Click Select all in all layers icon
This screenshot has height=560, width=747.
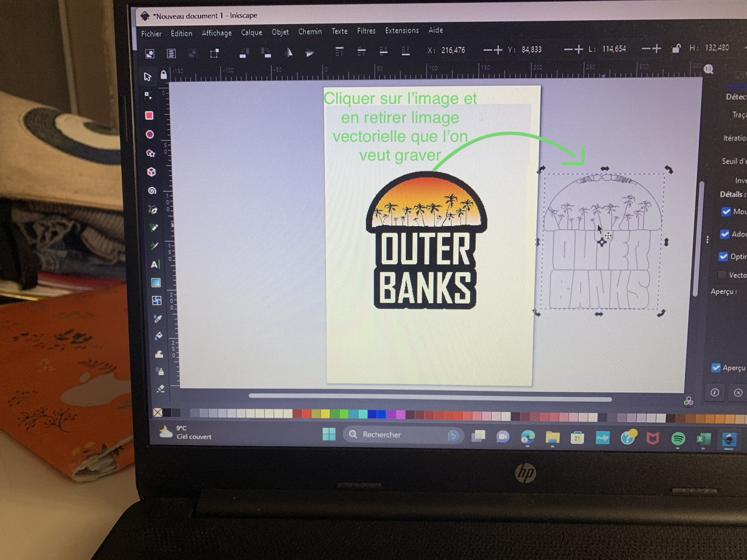[x=171, y=54]
